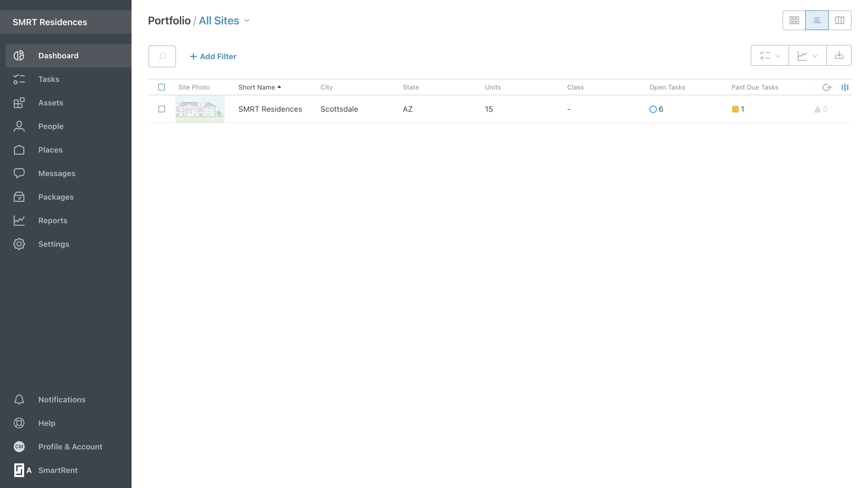Open the reports chart dropdown
Screen dimensions: 868x488
[807, 56]
